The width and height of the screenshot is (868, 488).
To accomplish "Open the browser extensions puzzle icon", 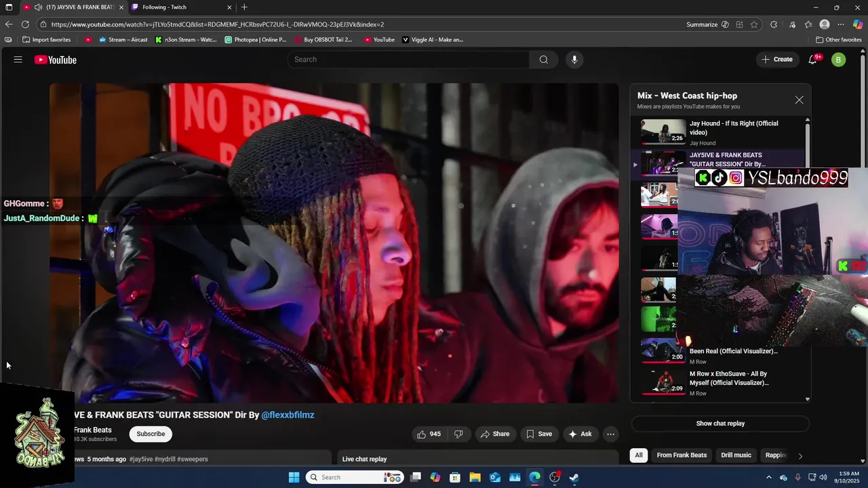I will coord(774,24).
